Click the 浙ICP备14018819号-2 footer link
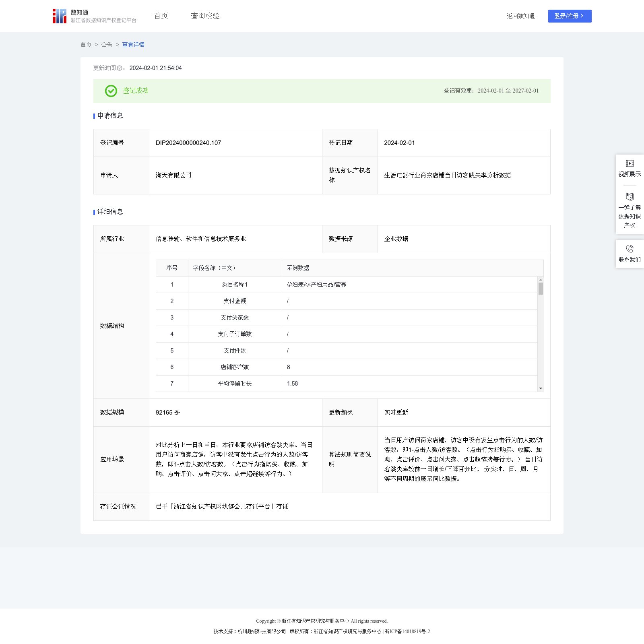The height and width of the screenshot is (644, 644). (407, 632)
